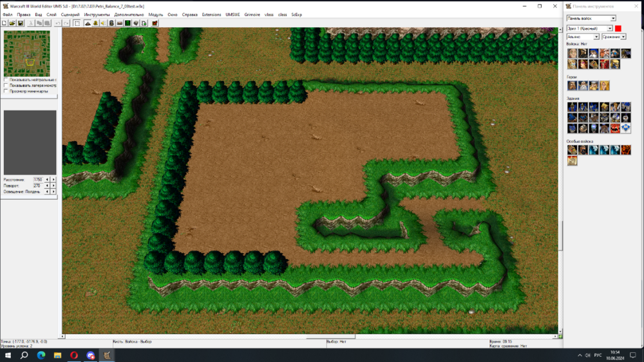Viewport: 644px width, 362px height.
Task: Click the Test Map toolbar icon
Action: pyautogui.click(x=154, y=23)
